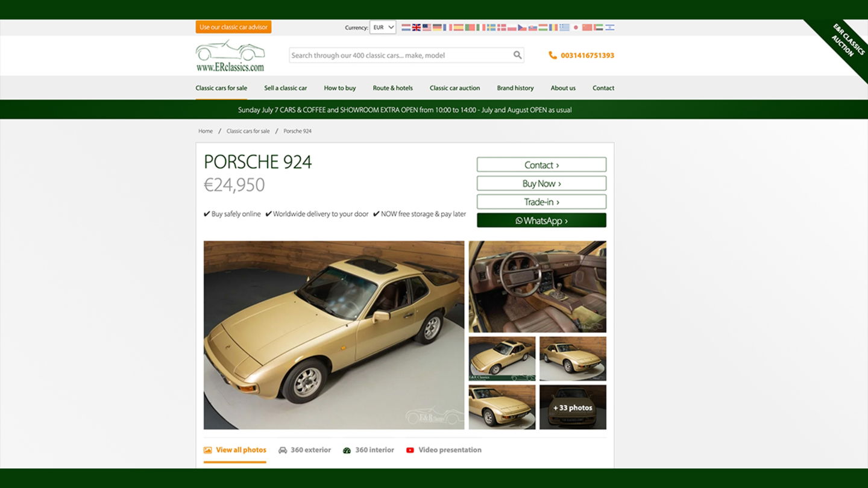The image size is (868, 488).
Task: Choose the Spanish flag
Action: pyautogui.click(x=459, y=27)
